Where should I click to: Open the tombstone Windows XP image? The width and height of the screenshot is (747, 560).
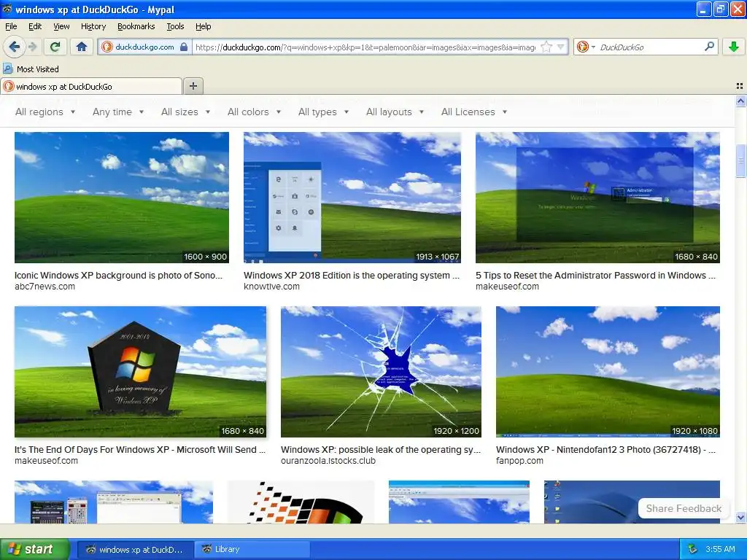coord(140,371)
